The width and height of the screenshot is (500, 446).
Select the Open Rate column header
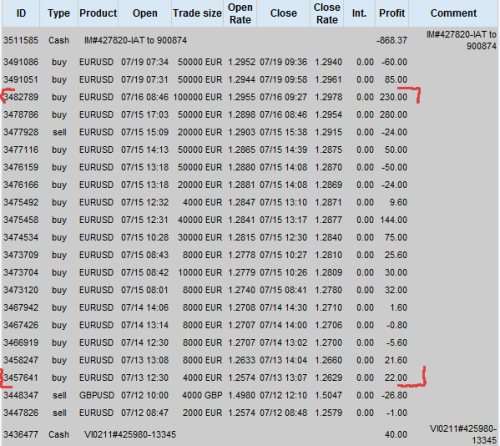click(x=240, y=13)
